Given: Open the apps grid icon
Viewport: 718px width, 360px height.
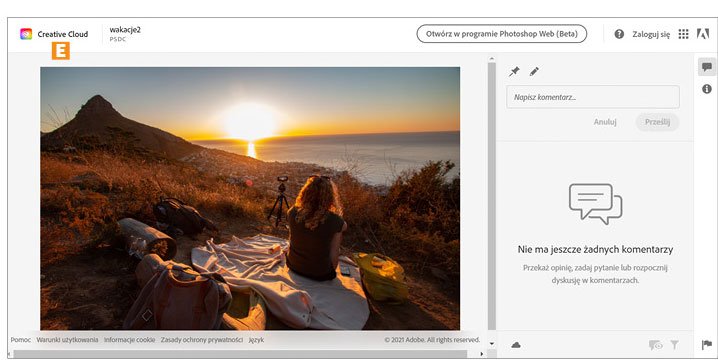Looking at the screenshot, I should coord(683,34).
